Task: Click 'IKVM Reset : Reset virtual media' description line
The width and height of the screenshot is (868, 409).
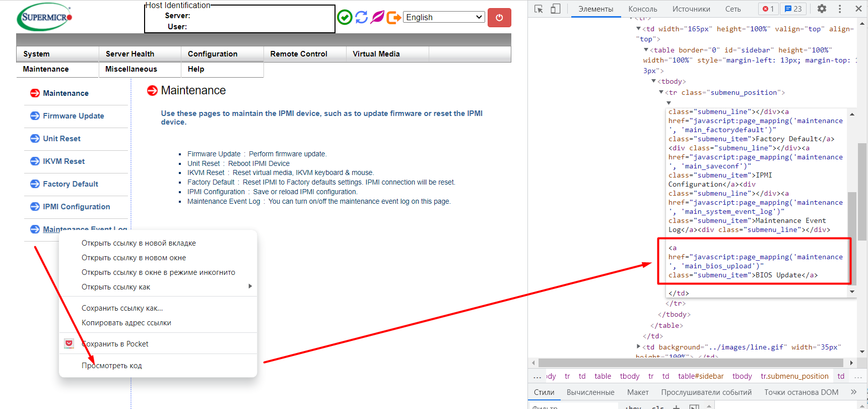Action: [281, 172]
